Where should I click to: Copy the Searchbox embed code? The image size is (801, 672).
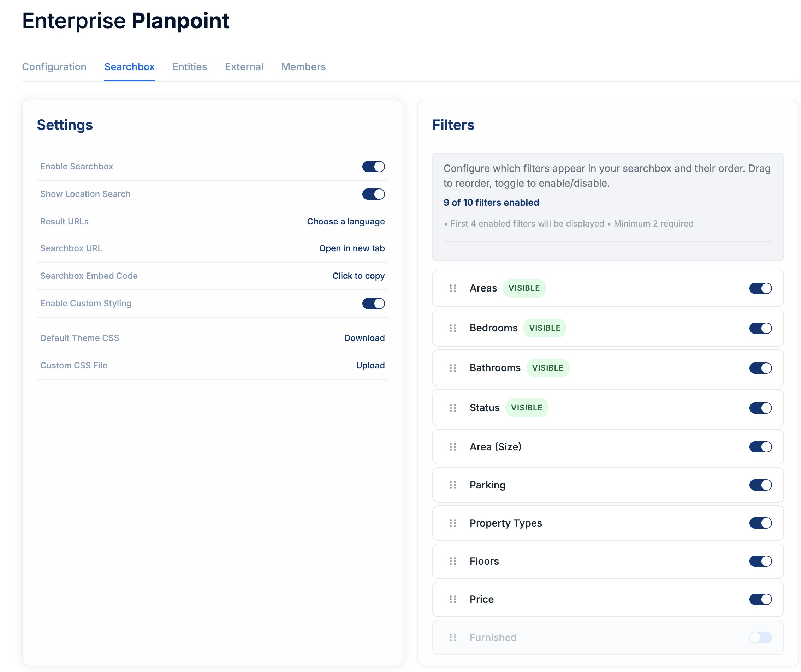358,276
